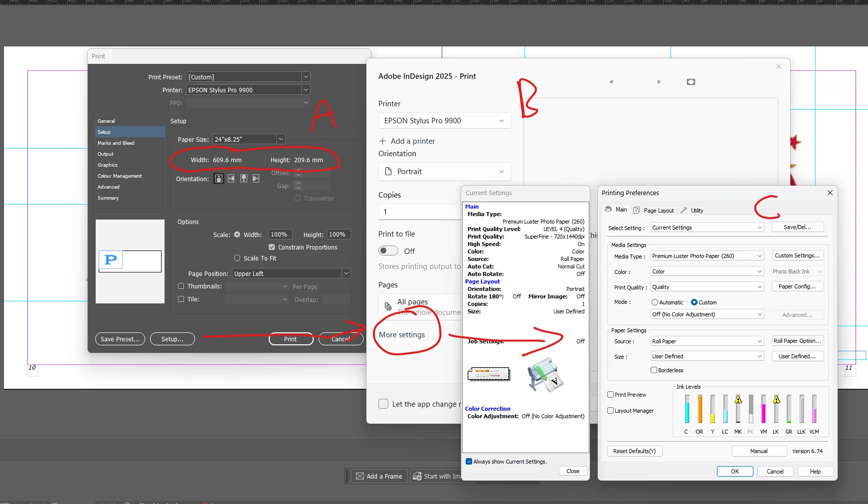Select Width scale radio button
This screenshot has width=868, height=504.
(x=237, y=235)
